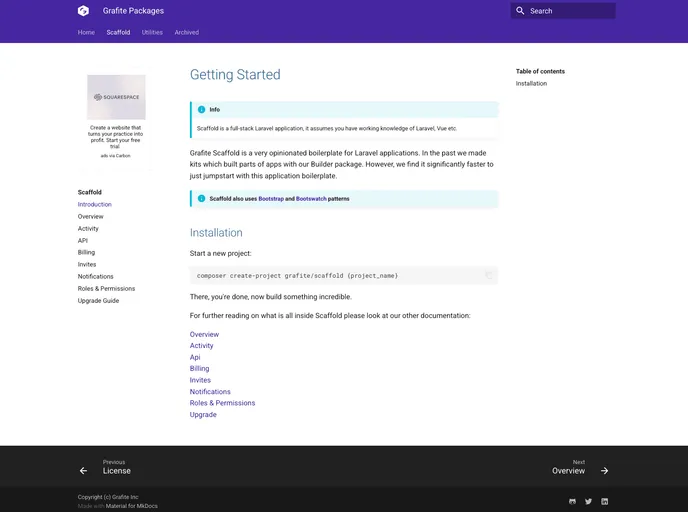Open the Bootswatch link

click(x=311, y=199)
